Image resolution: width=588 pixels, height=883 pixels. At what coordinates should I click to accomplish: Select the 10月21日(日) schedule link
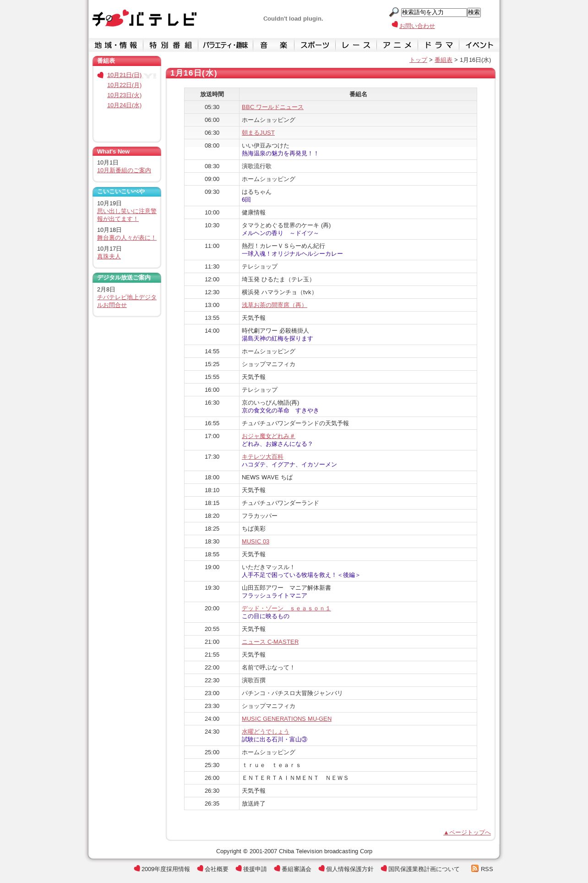pyautogui.click(x=124, y=75)
